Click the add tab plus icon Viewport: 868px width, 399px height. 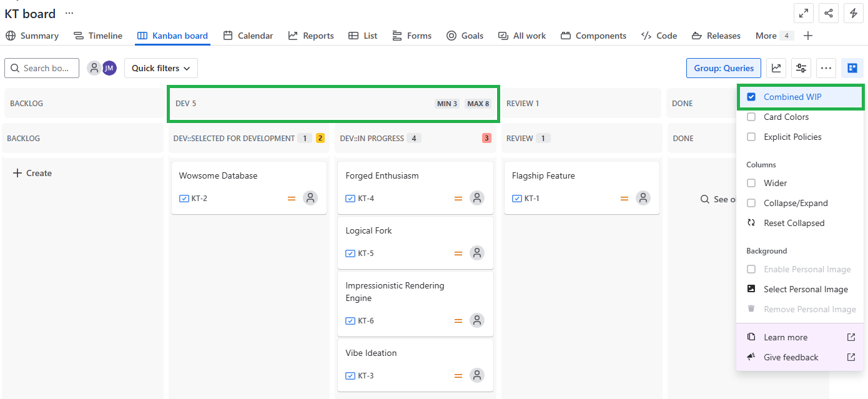coord(808,36)
